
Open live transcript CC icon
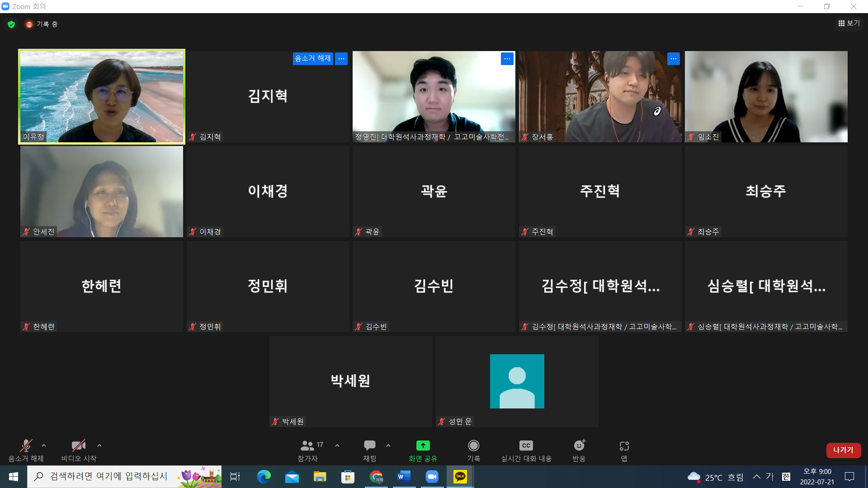tap(526, 446)
